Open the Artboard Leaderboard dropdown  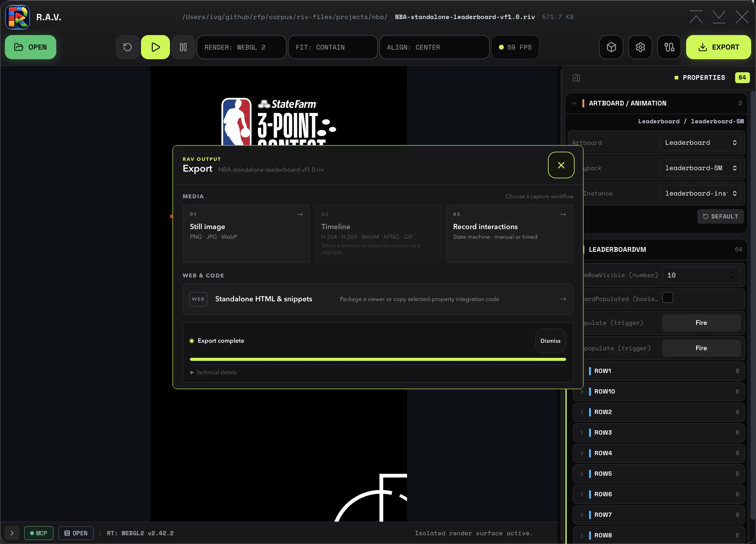(x=700, y=143)
